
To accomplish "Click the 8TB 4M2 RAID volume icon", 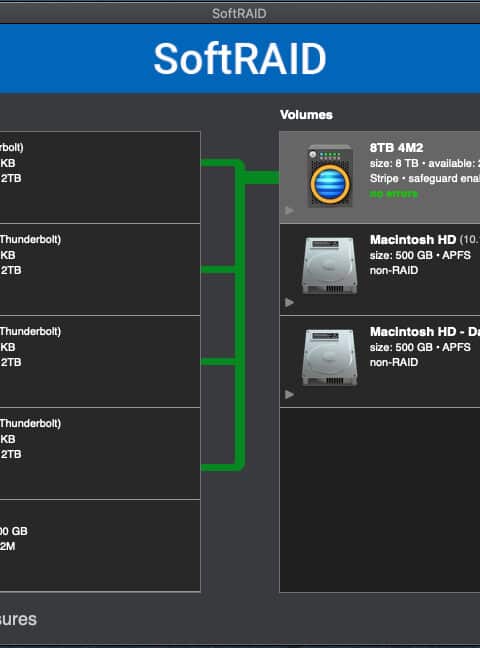I will [330, 176].
